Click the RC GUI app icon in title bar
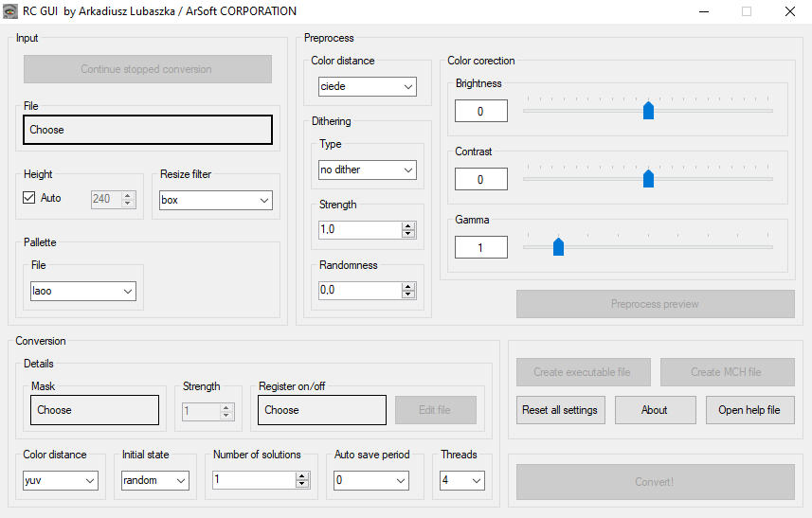Screen dimensions: 812x518 point(11,11)
